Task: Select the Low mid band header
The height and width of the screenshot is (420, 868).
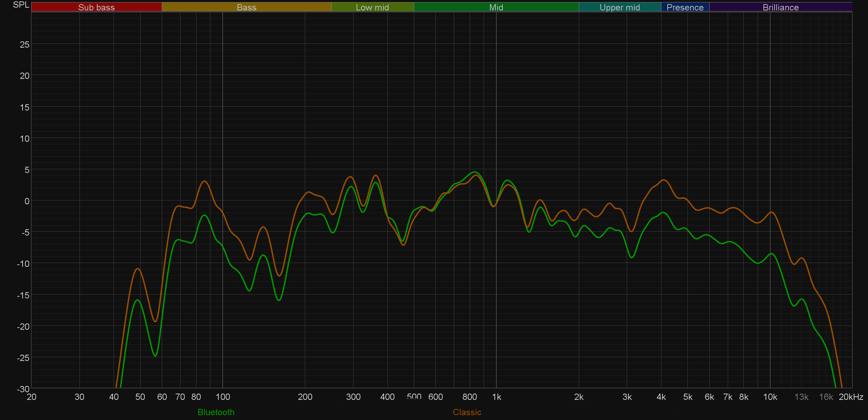Action: tap(372, 7)
